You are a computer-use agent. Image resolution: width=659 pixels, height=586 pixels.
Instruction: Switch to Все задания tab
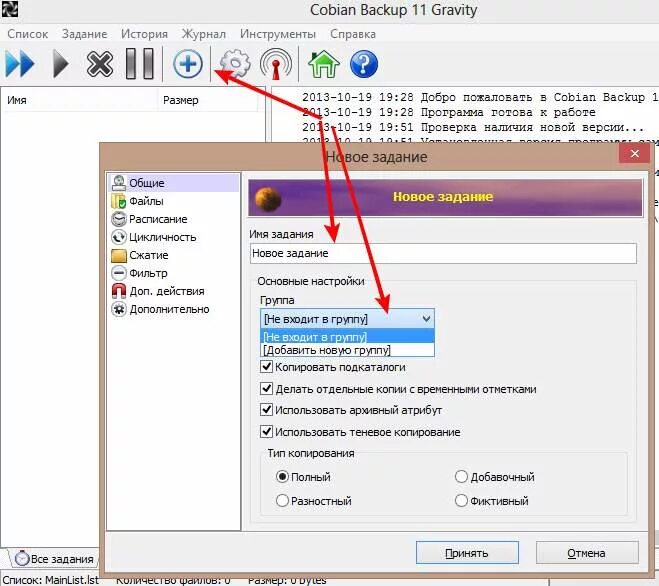(54, 559)
